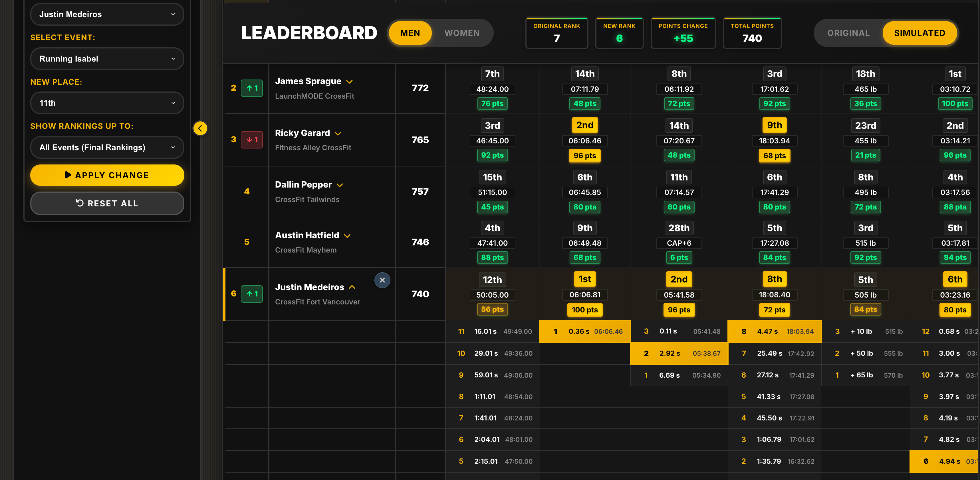Expand Austin Hatfield details chevron

[347, 236]
